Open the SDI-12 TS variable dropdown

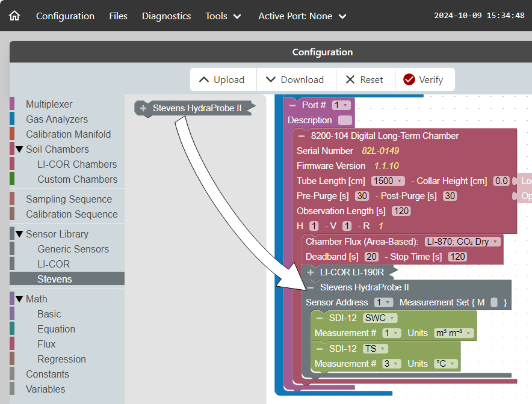point(376,349)
